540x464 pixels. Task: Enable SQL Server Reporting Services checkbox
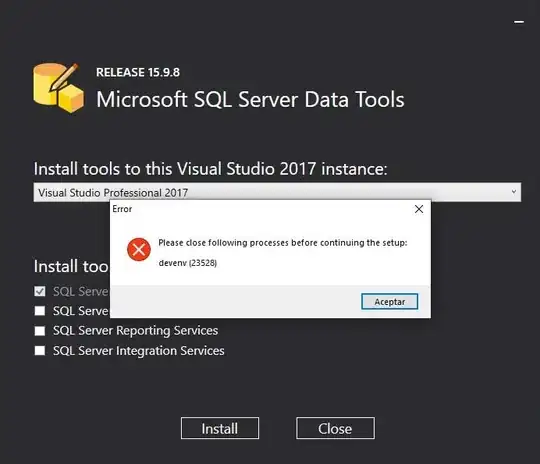click(x=40, y=331)
